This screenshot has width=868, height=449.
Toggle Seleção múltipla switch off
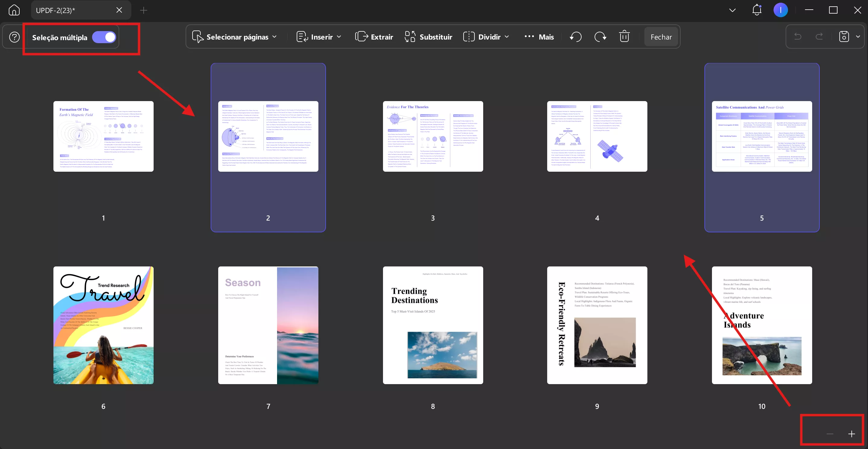104,37
